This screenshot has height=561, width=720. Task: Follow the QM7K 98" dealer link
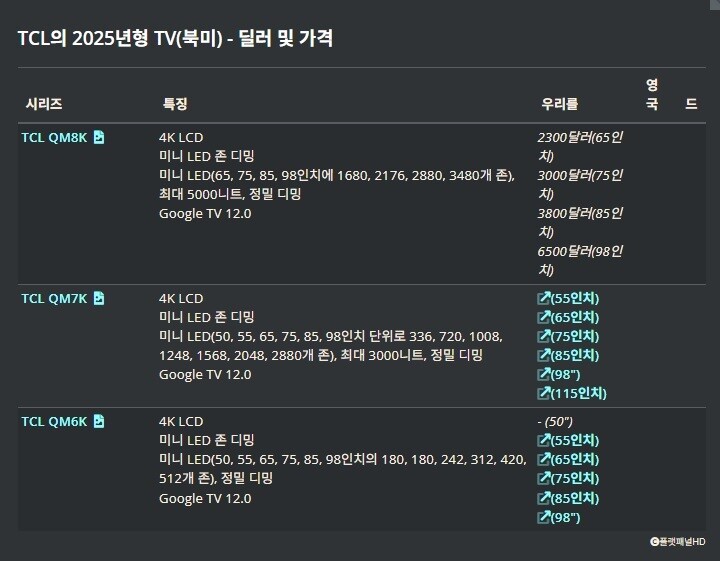(x=559, y=374)
